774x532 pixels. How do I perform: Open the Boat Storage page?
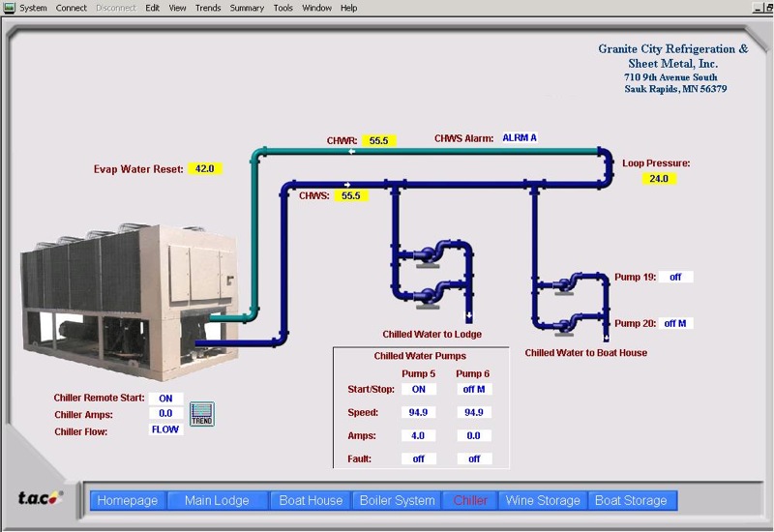(631, 500)
